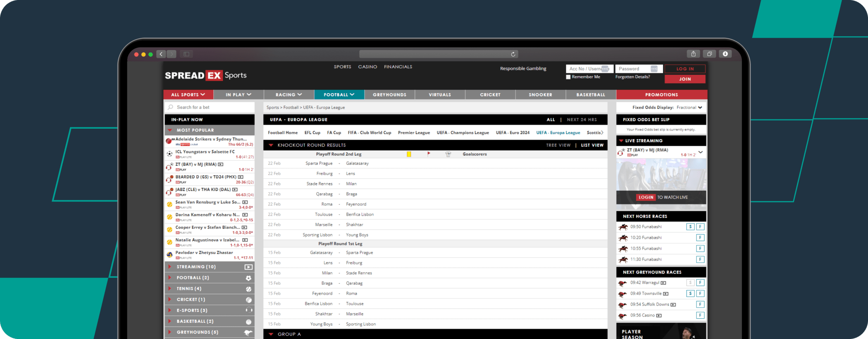Click Football breadcrumb link
This screenshot has width=868, height=339.
point(291,108)
